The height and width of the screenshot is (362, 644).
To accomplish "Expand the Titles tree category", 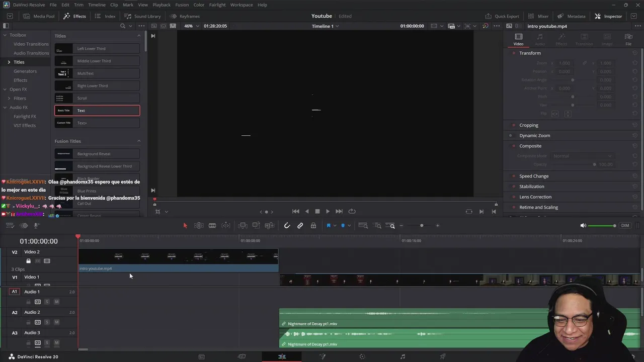I will (x=9, y=62).
